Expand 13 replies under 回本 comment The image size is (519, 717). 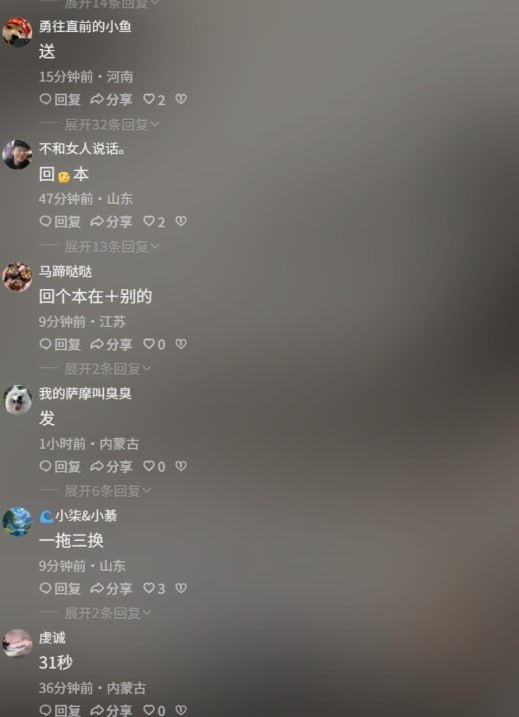pyautogui.click(x=112, y=247)
